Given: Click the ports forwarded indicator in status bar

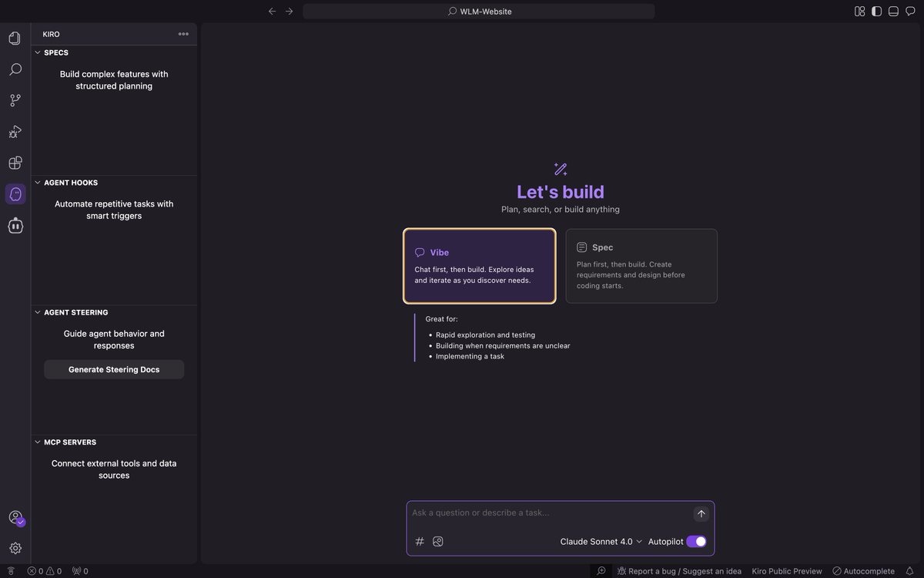Looking at the screenshot, I should [x=80, y=571].
